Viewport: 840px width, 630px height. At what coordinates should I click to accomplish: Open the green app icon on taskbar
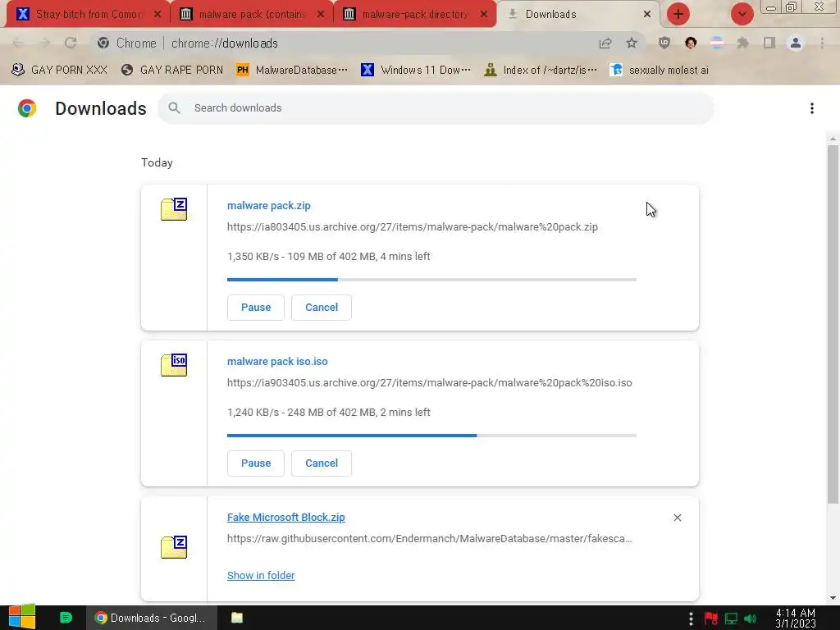point(66,618)
